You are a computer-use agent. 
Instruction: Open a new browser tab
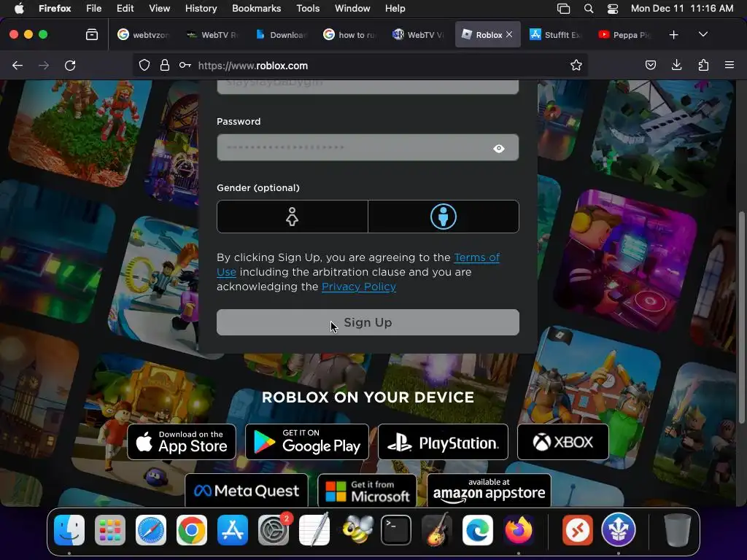click(x=673, y=35)
